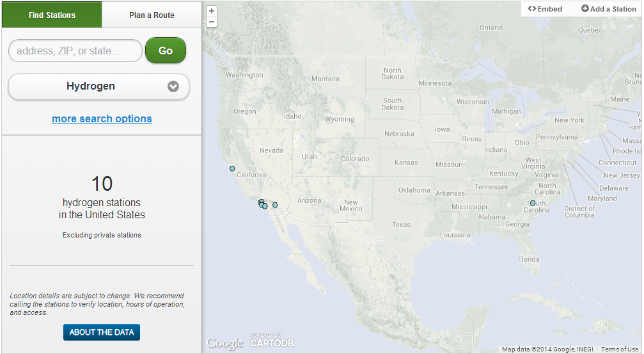644x354 pixels.
Task: Select the lone marker east of the Los Angeles cluster
Action: click(x=275, y=205)
